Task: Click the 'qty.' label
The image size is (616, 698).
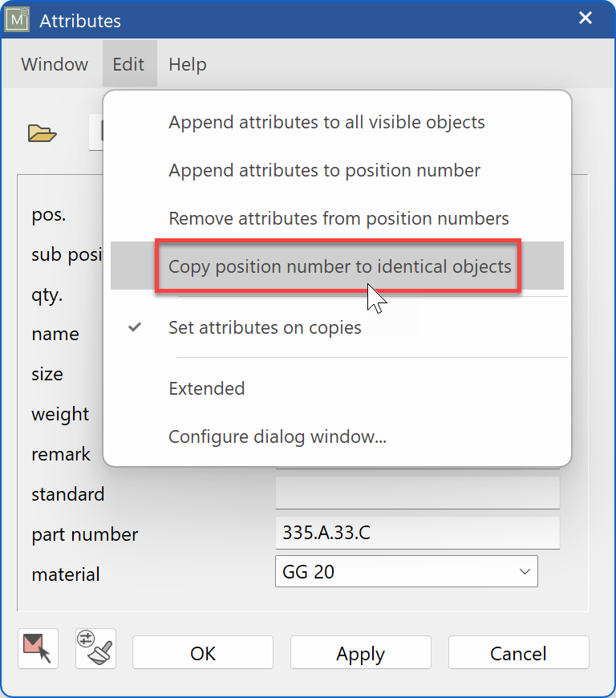Action: tap(47, 295)
